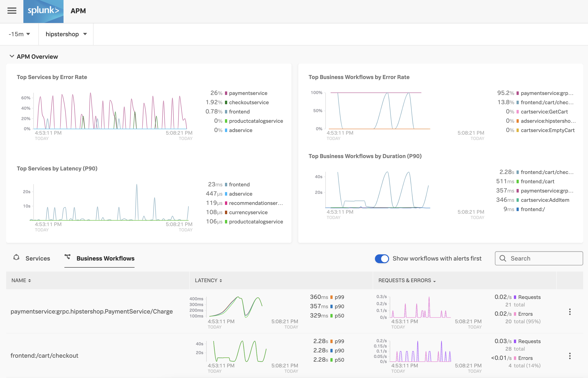
Task: Click Top Services by Error Rate chart
Action: [x=110, y=110]
